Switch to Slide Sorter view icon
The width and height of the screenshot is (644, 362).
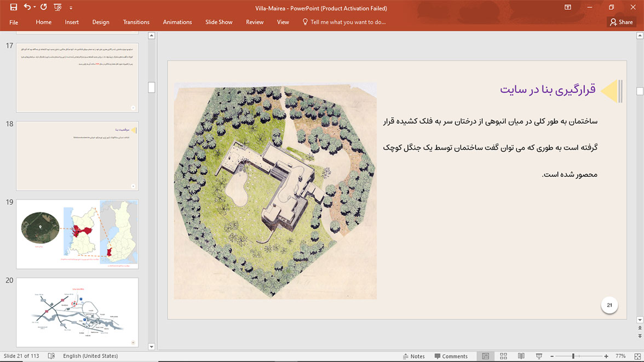[x=504, y=356]
